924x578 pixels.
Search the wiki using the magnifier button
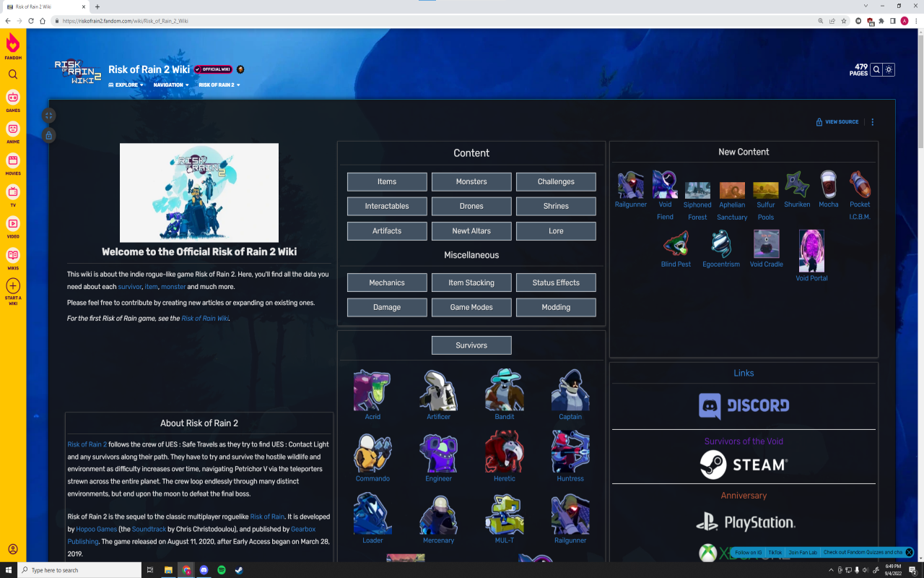[876, 69]
